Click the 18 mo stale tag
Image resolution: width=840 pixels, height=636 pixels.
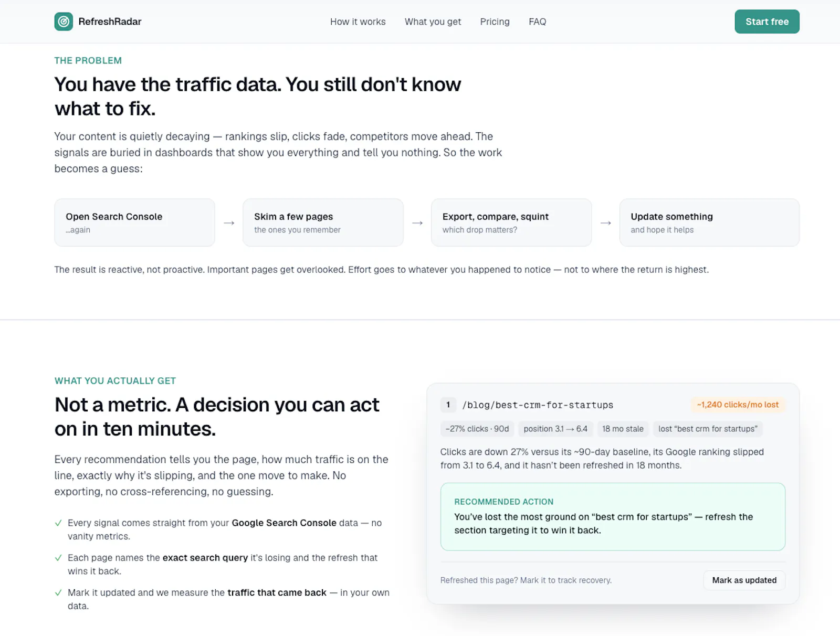pos(623,429)
